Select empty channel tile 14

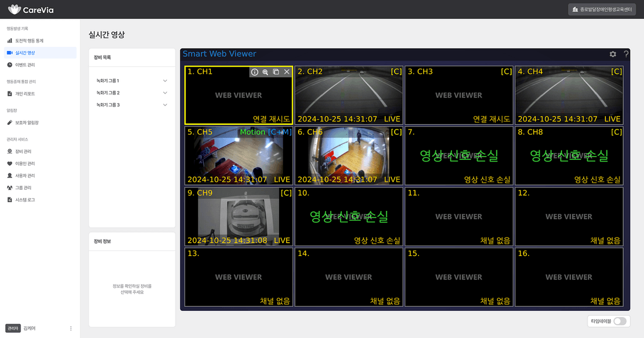(x=349, y=277)
